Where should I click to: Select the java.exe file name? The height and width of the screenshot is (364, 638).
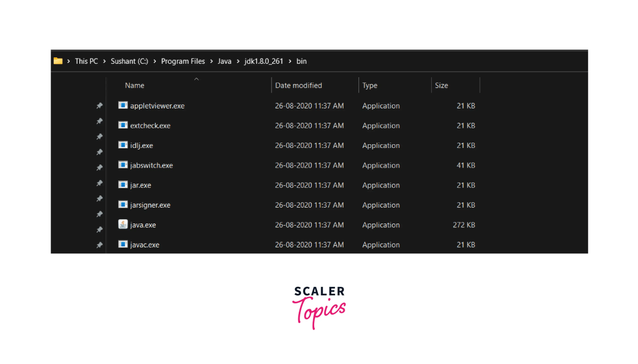coord(143,225)
